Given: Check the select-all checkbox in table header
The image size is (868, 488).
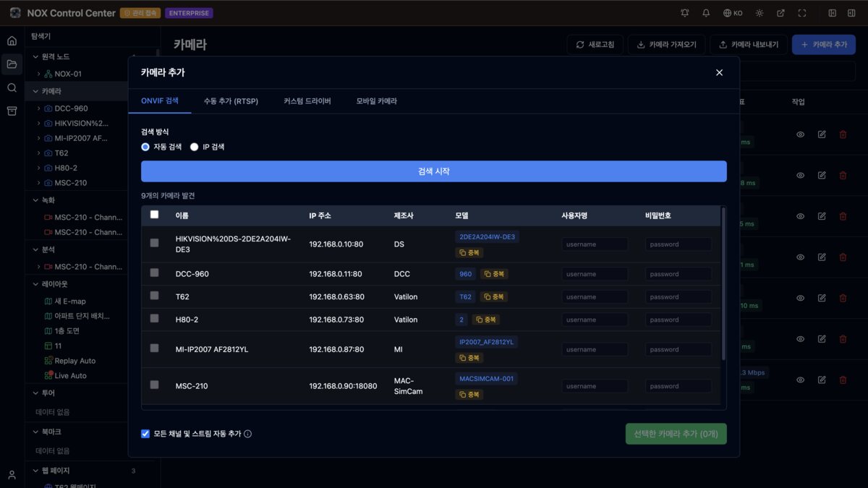Looking at the screenshot, I should pos(154,215).
